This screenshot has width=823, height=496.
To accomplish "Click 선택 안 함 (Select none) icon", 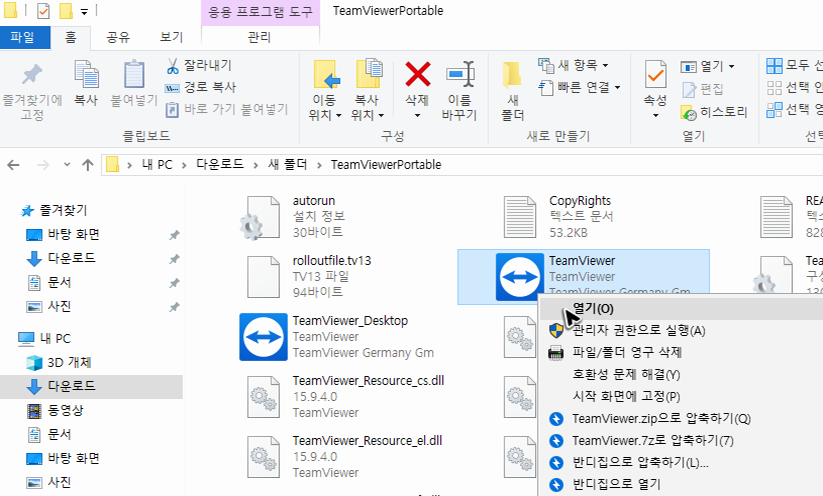I will pyautogui.click(x=774, y=88).
